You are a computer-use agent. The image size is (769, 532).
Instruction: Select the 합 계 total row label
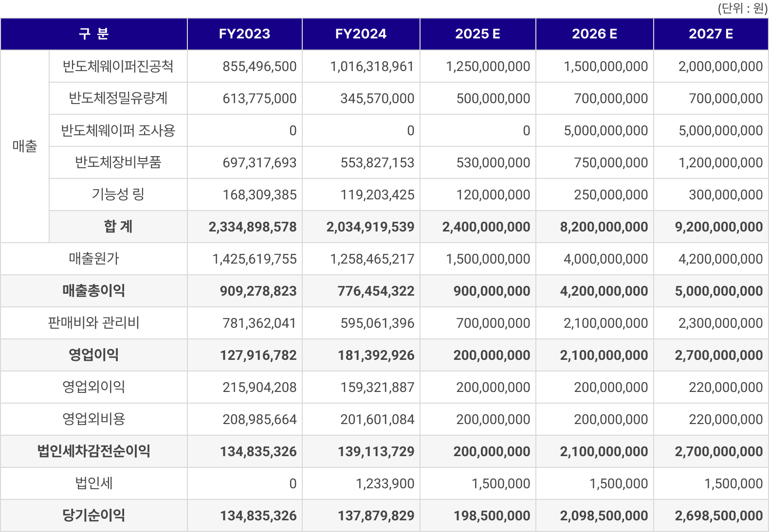point(118,227)
